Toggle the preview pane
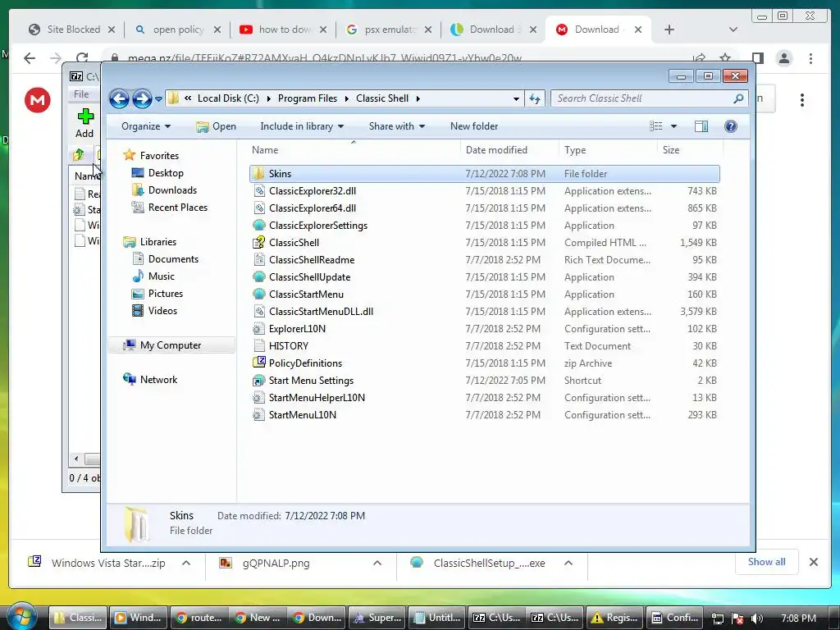The height and width of the screenshot is (630, 840). click(x=701, y=126)
